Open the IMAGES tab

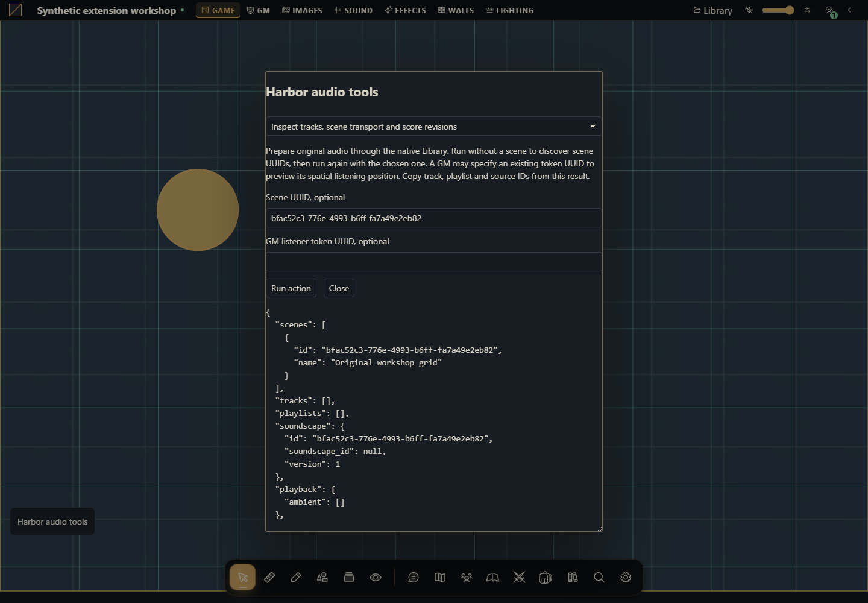pyautogui.click(x=303, y=10)
